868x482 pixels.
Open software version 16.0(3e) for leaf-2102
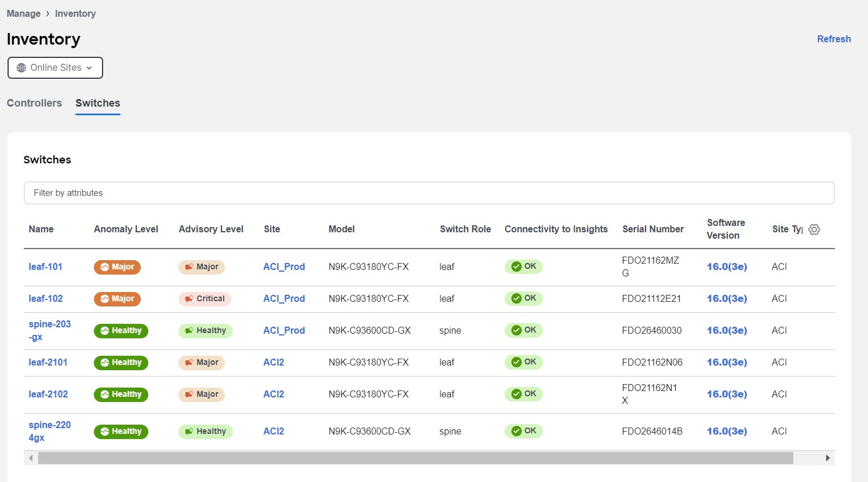tap(727, 395)
